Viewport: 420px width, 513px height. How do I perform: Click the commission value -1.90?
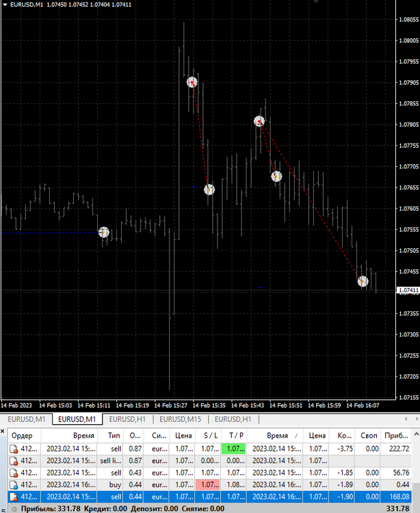pyautogui.click(x=345, y=497)
